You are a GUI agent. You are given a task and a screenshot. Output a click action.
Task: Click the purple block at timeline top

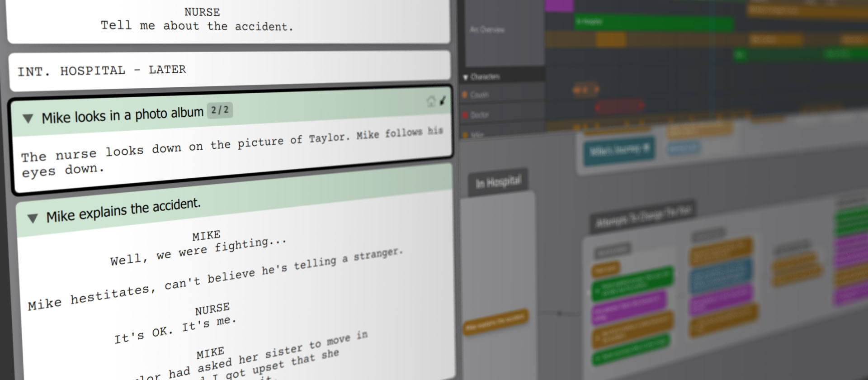[559, 5]
